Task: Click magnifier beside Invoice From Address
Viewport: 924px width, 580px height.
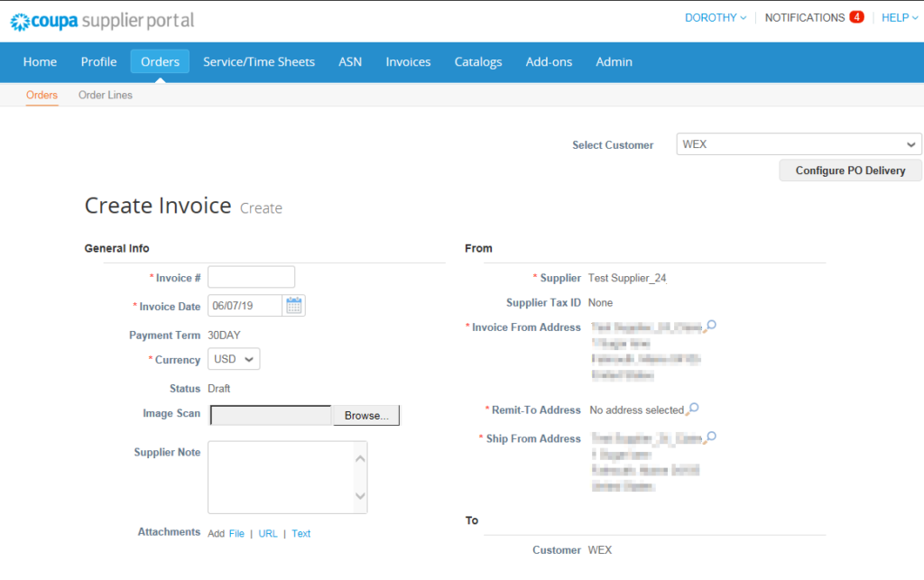Action: 710,326
